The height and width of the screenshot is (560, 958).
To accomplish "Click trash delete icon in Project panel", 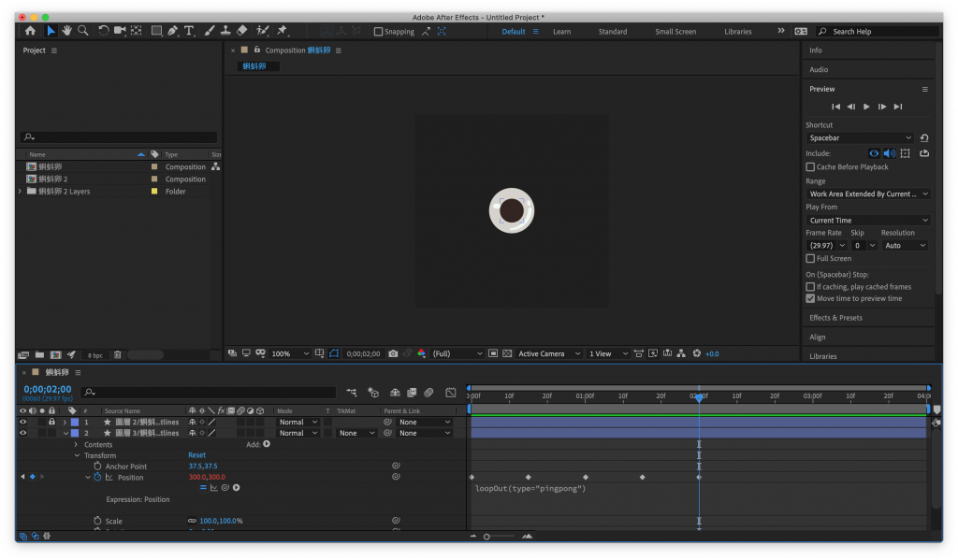I will coord(117,355).
